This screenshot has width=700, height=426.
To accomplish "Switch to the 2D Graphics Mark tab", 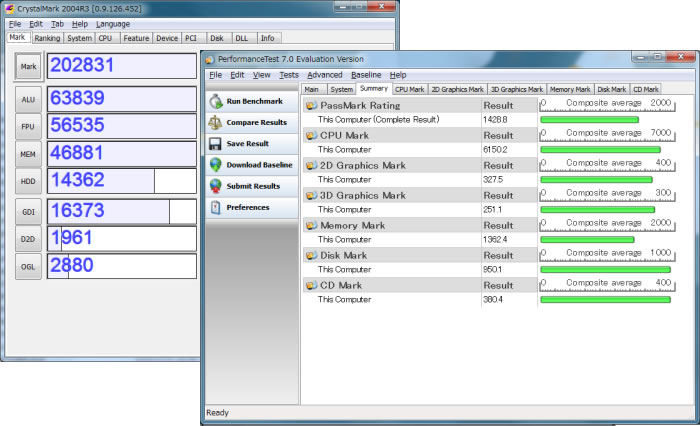I will click(x=458, y=89).
